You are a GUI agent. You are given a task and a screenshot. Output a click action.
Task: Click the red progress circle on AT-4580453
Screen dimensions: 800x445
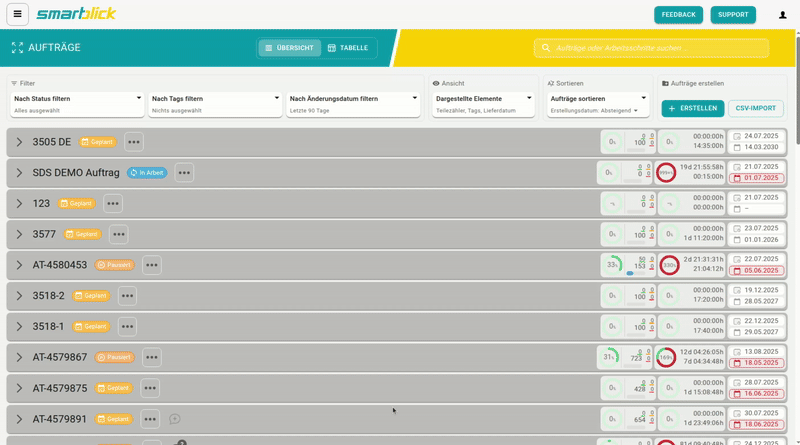pos(668,265)
